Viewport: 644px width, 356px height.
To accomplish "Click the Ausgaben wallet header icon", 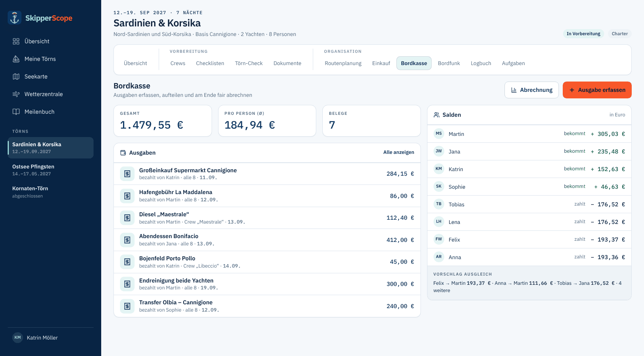I will pyautogui.click(x=123, y=153).
